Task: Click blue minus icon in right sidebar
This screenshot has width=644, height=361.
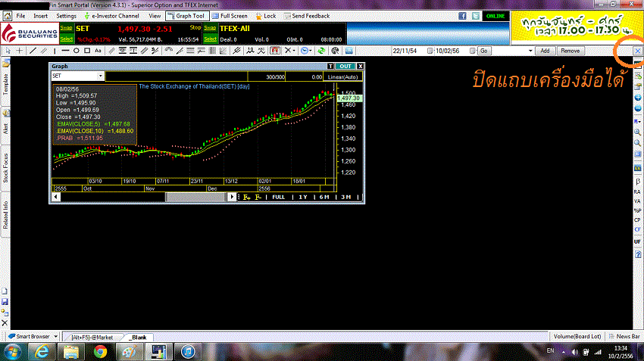Action: 637,109
